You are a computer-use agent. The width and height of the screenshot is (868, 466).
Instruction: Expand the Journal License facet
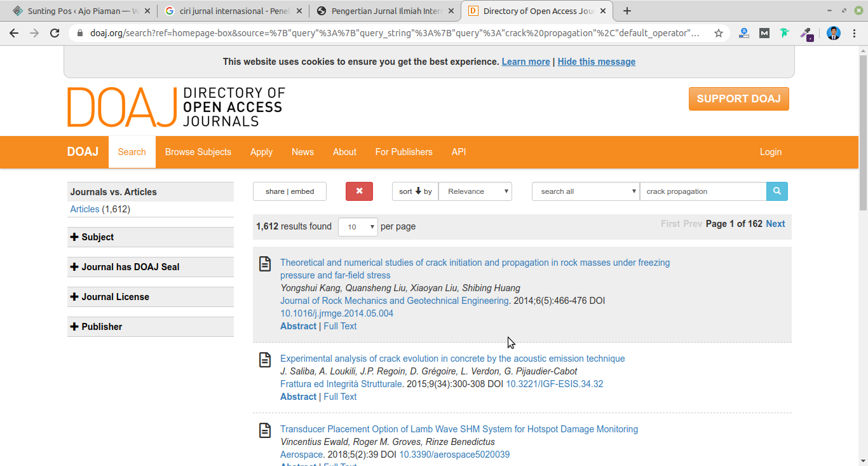pyautogui.click(x=151, y=297)
